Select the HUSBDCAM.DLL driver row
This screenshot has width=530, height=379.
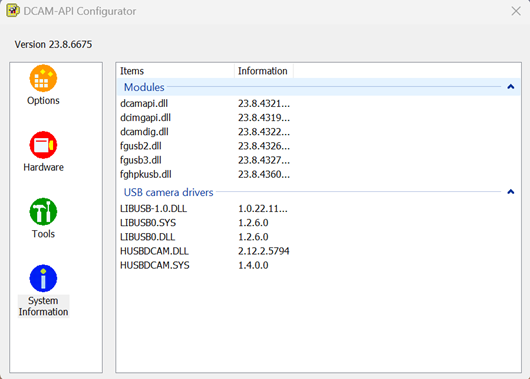coord(318,251)
